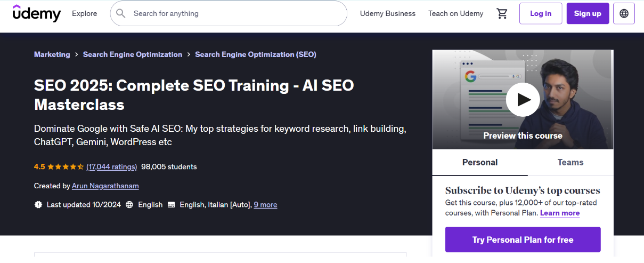Click Subscribe to Udemy's top courses heading
The height and width of the screenshot is (263, 644).
(523, 190)
